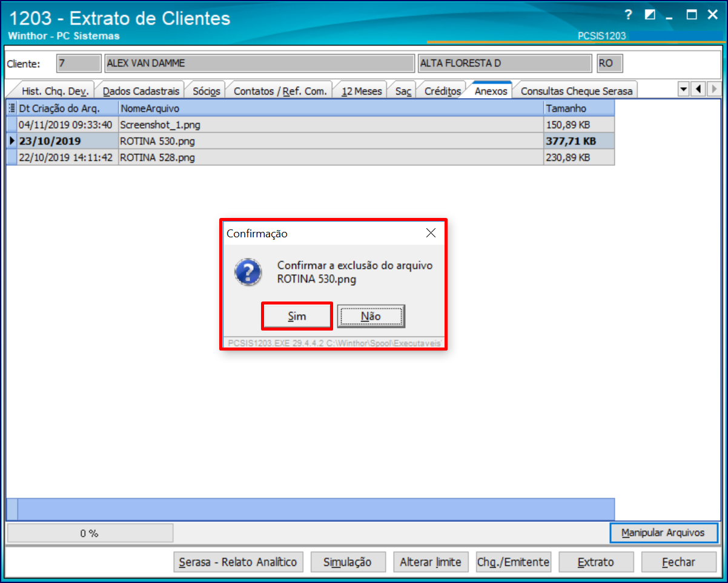Image resolution: width=728 pixels, height=583 pixels.
Task: Click the row indicator arrow for ROTINA 530.png
Action: (12, 141)
